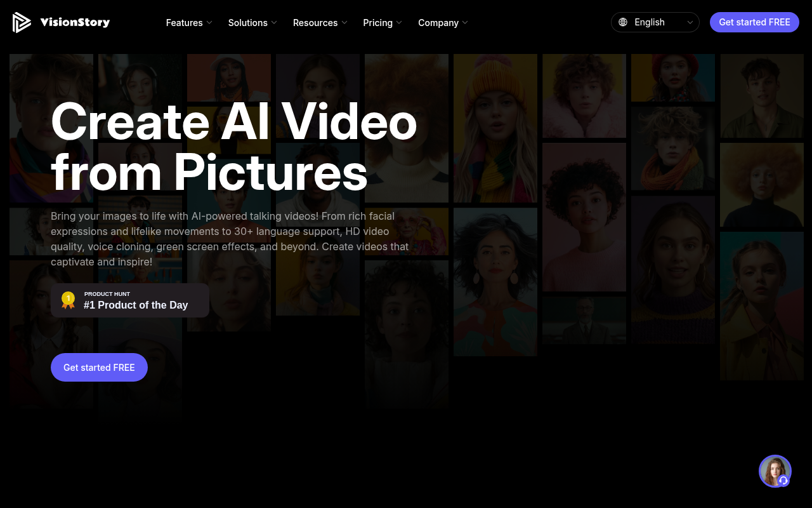This screenshot has height=508, width=812.
Task: Click the curly-haired woman portrait
Action: 584,217
